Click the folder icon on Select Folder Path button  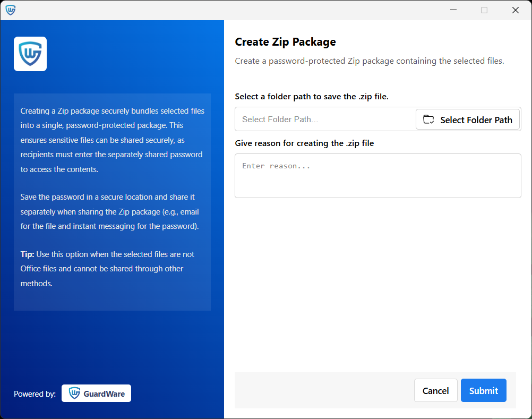click(x=428, y=119)
